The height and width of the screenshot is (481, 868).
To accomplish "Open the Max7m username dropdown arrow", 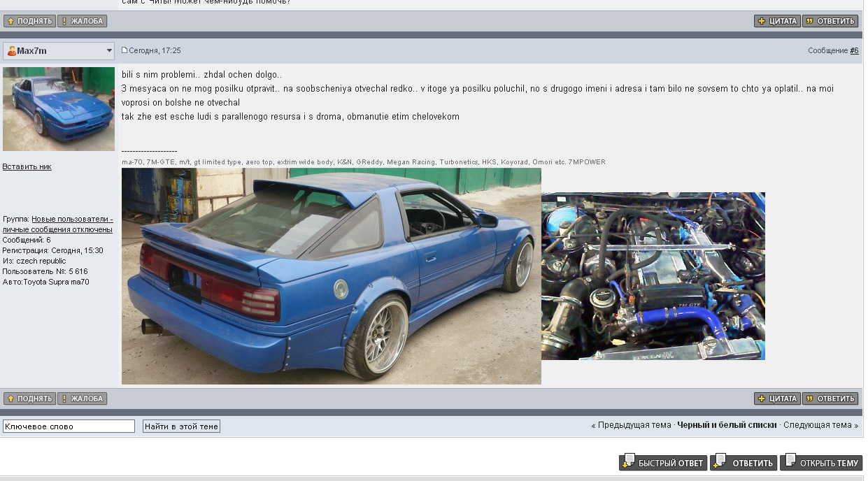I will point(109,51).
